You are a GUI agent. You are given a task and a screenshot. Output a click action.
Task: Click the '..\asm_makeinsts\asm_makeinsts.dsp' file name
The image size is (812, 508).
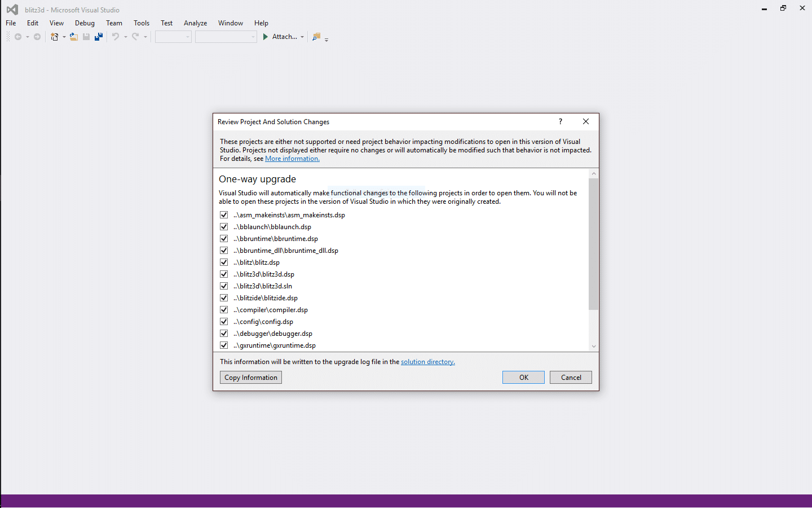pos(289,215)
